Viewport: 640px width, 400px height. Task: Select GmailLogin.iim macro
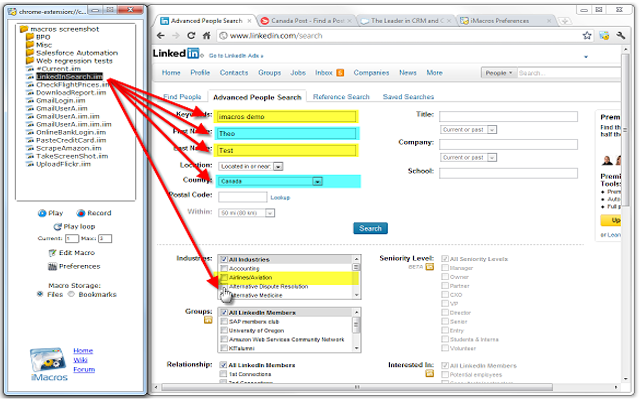pyautogui.click(x=61, y=100)
